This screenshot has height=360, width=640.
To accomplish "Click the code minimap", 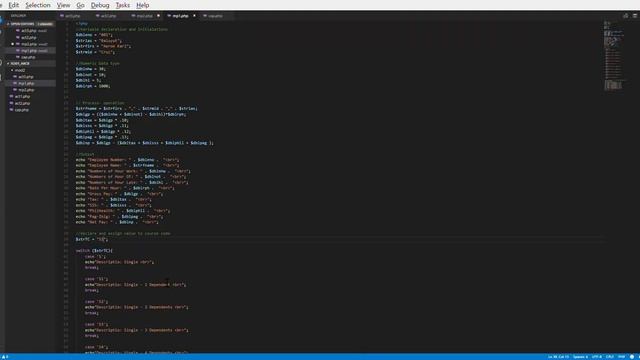I will 613,55.
